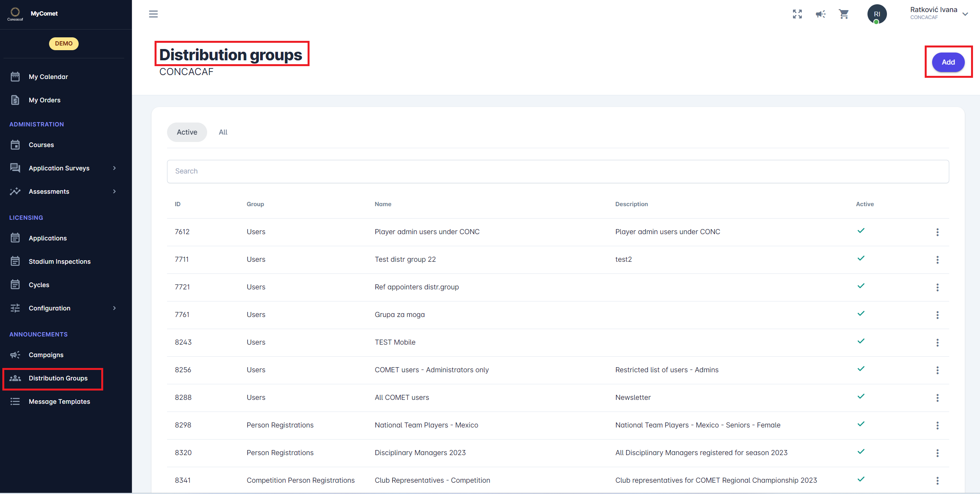The image size is (980, 494).
Task: Click the RI user avatar
Action: pyautogui.click(x=876, y=14)
